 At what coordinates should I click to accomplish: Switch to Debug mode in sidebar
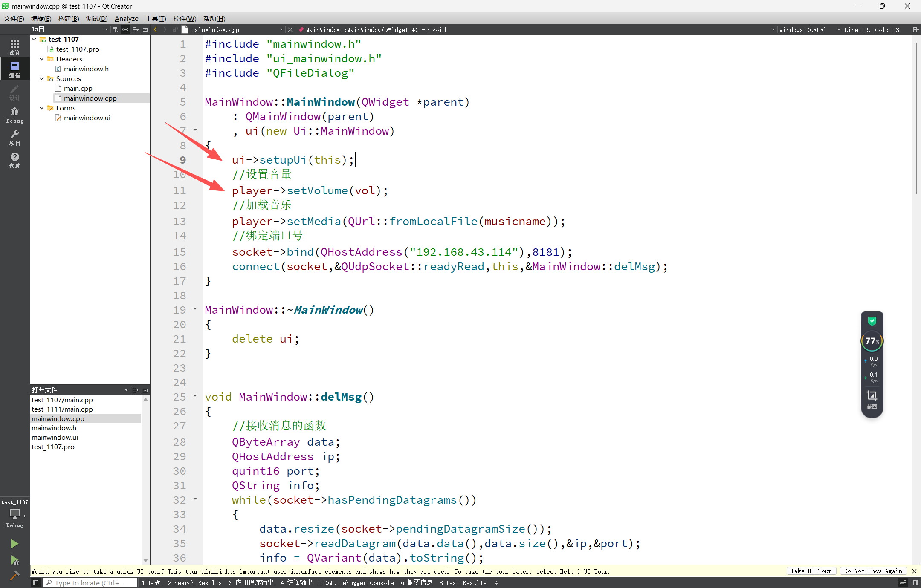pyautogui.click(x=14, y=115)
